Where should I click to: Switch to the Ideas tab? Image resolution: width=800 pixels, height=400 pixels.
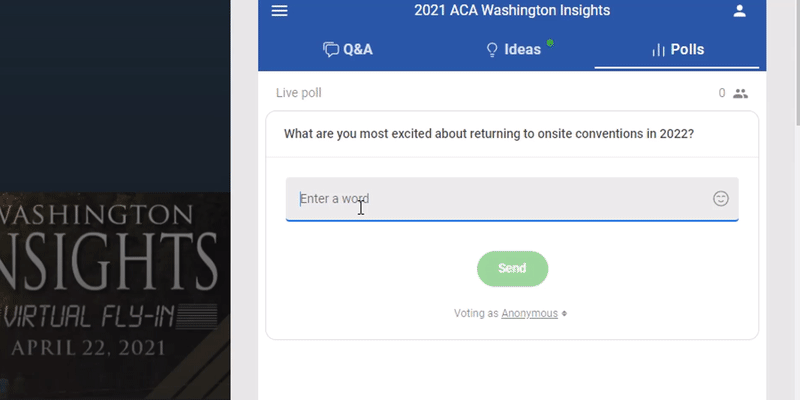(x=513, y=49)
